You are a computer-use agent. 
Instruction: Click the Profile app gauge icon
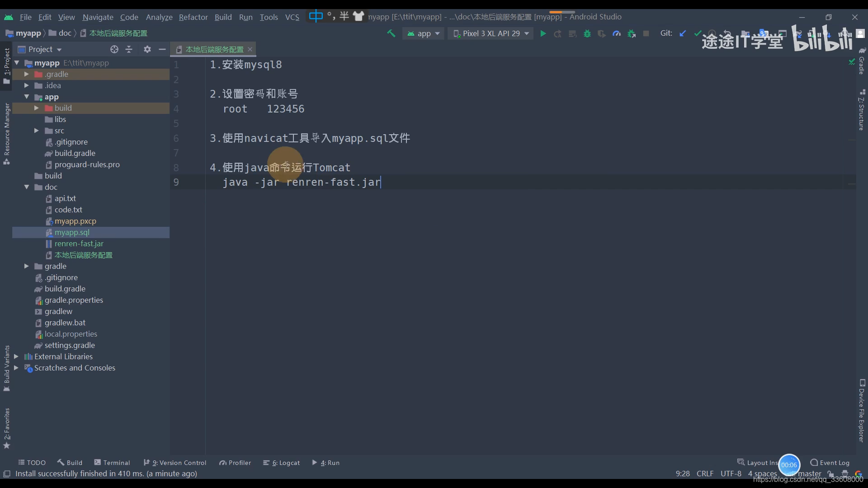pyautogui.click(x=617, y=34)
